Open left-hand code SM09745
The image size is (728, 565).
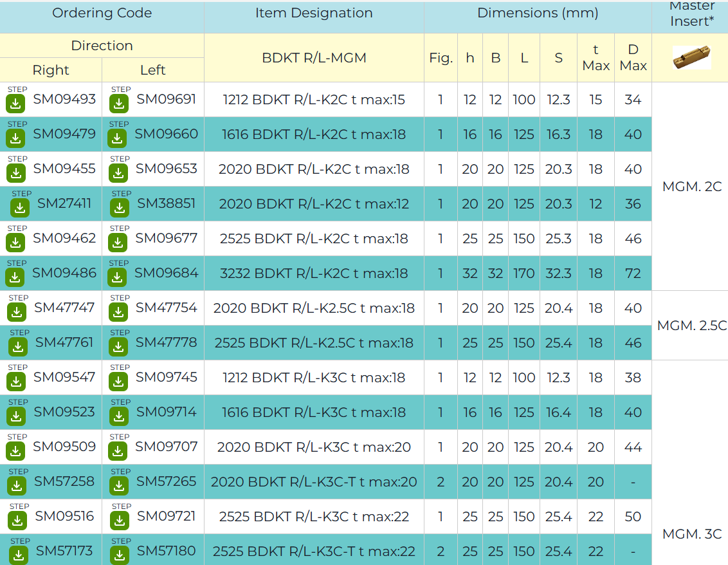click(166, 378)
